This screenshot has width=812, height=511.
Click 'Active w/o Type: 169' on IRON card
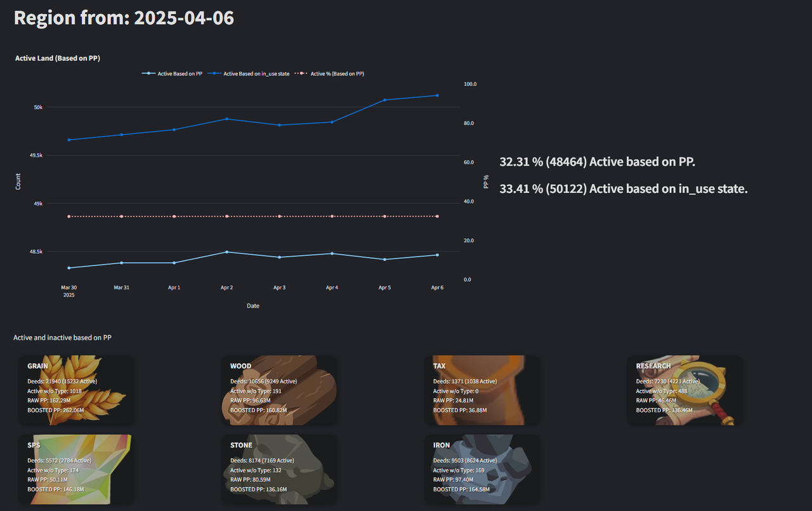[x=459, y=470]
